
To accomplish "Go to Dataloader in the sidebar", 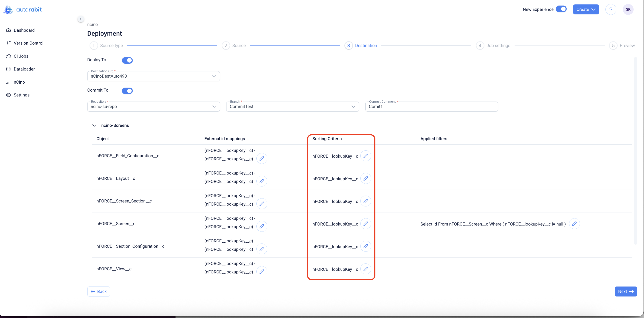I will pos(24,69).
